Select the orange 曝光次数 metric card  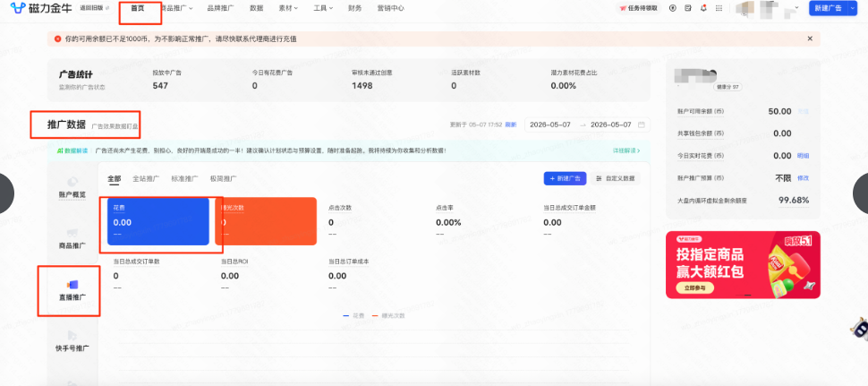pyautogui.click(x=266, y=221)
